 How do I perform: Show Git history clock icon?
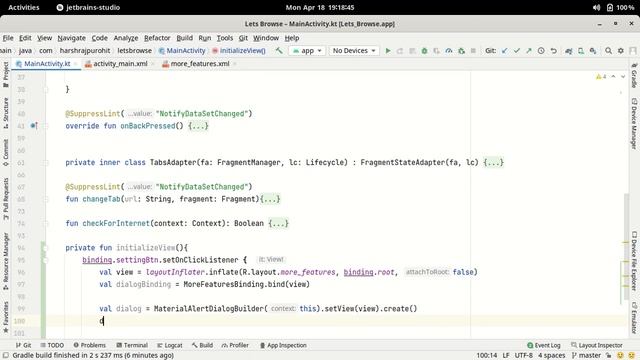pyautogui.click(x=541, y=51)
